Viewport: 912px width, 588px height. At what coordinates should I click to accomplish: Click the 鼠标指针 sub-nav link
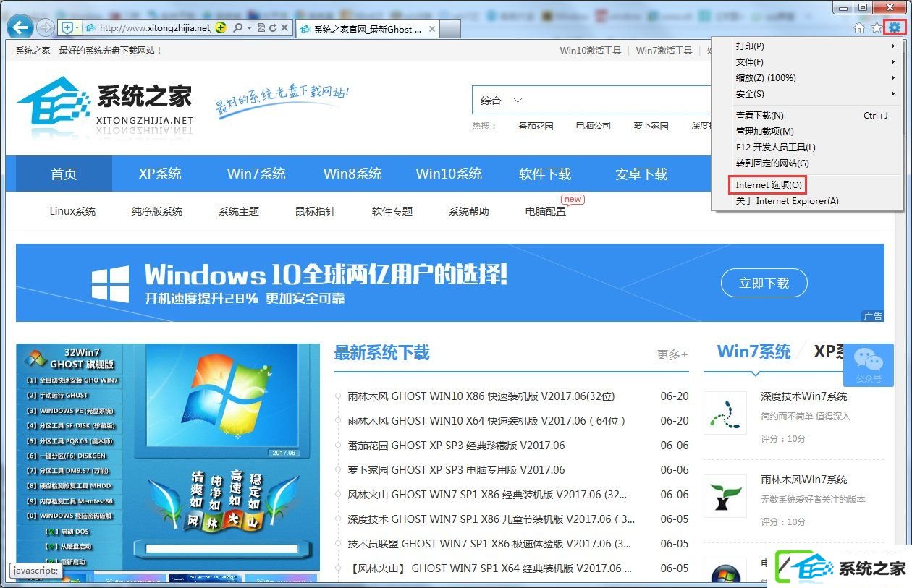pos(316,212)
